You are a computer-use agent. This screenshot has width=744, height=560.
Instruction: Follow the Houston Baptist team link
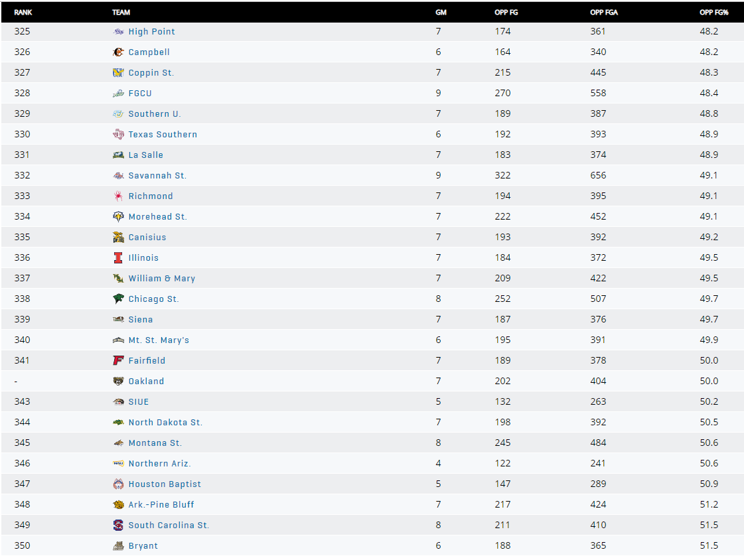pyautogui.click(x=165, y=484)
